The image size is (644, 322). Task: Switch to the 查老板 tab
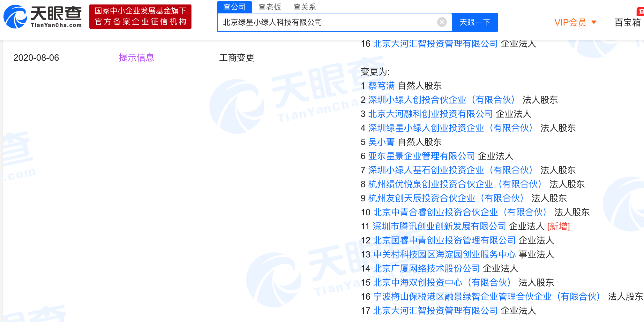click(x=270, y=7)
